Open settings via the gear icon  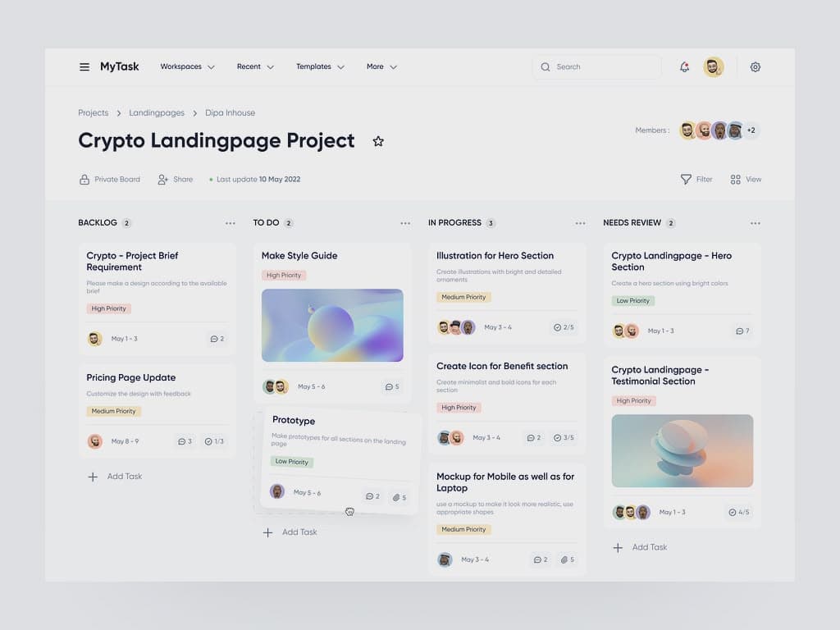pos(756,67)
